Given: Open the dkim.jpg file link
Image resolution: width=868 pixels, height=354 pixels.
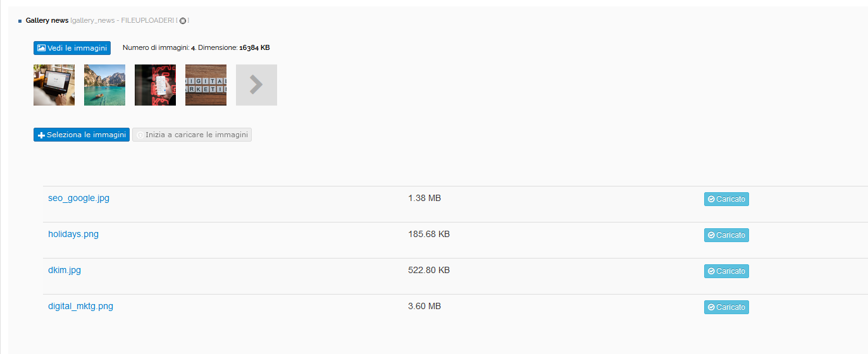Looking at the screenshot, I should click(x=65, y=270).
